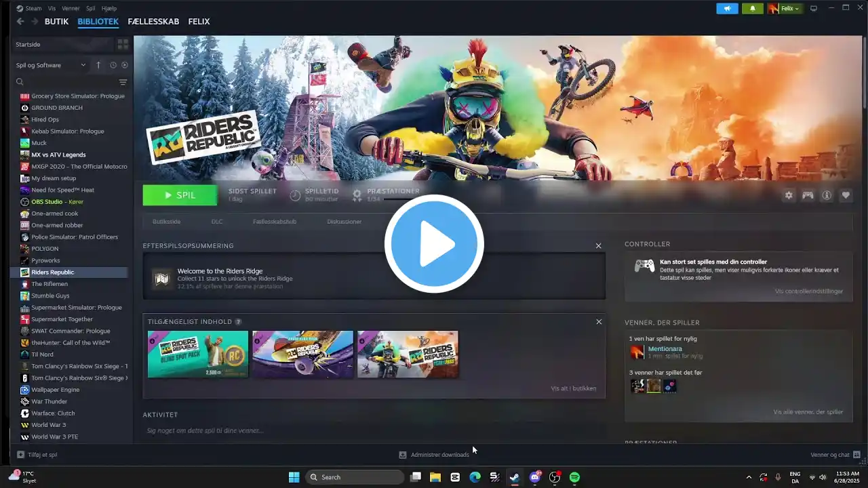Image resolution: width=868 pixels, height=488 pixels.
Task: Click the big video play overlay button
Action: (434, 244)
